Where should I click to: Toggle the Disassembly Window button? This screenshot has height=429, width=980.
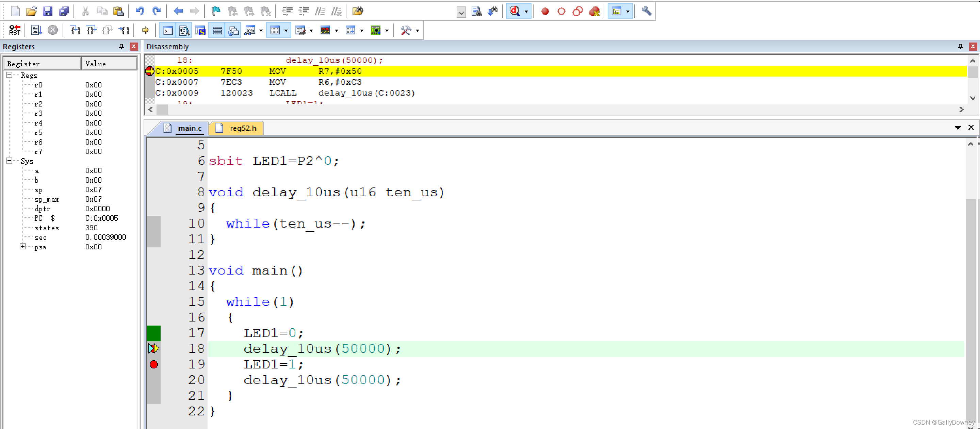[184, 30]
